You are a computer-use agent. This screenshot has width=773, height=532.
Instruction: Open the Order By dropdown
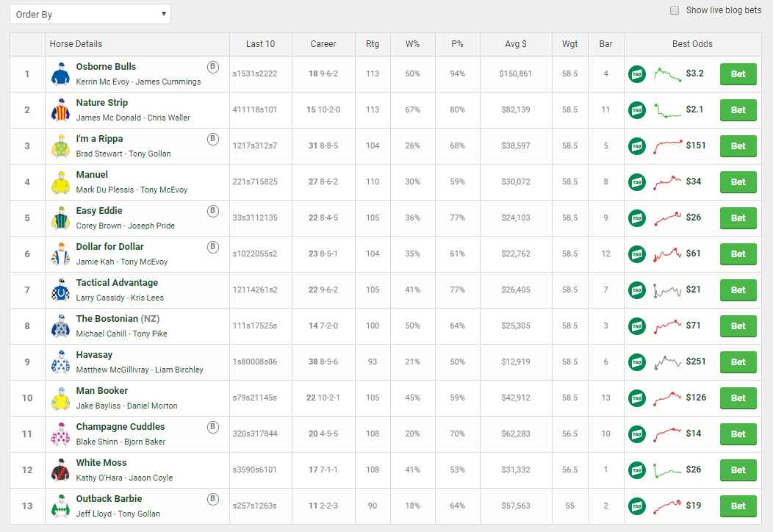90,14
